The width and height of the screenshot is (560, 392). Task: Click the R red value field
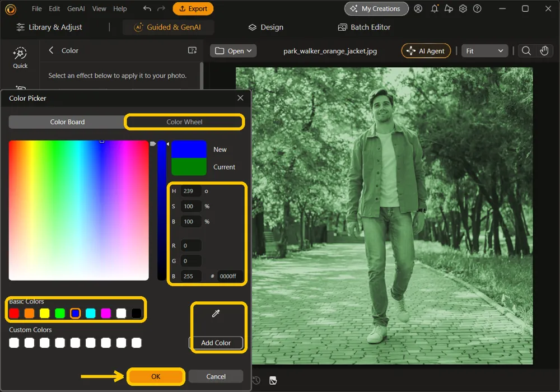click(x=191, y=246)
